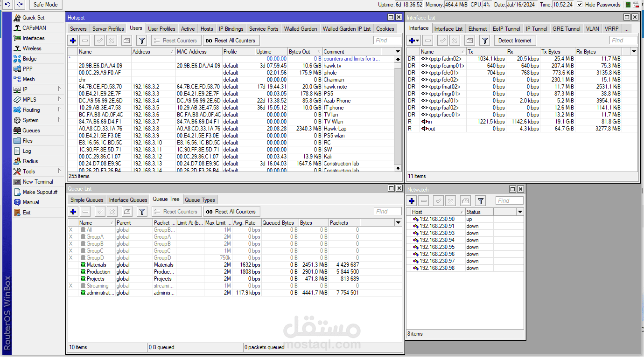
Task: Open Log in the sidebar
Action: (x=27, y=151)
